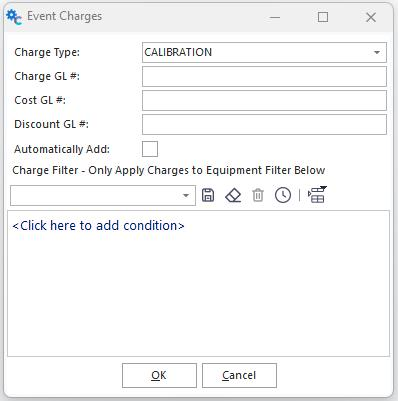Click the 'Charge GL #:' label
Image resolution: width=398 pixels, height=401 pixels.
click(47, 76)
